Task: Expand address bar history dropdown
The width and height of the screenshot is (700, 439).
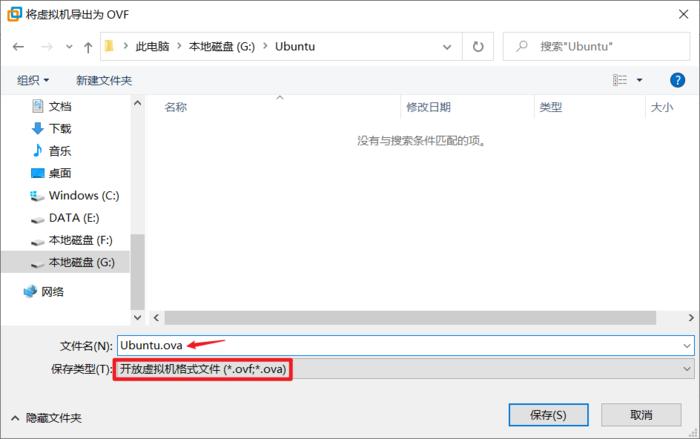Action: [446, 47]
